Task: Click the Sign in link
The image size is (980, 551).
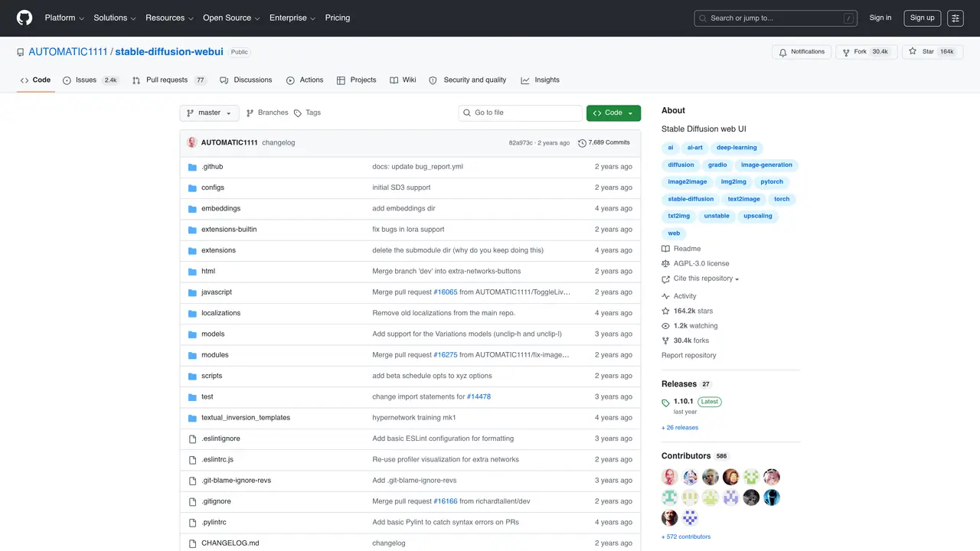Action: [880, 18]
